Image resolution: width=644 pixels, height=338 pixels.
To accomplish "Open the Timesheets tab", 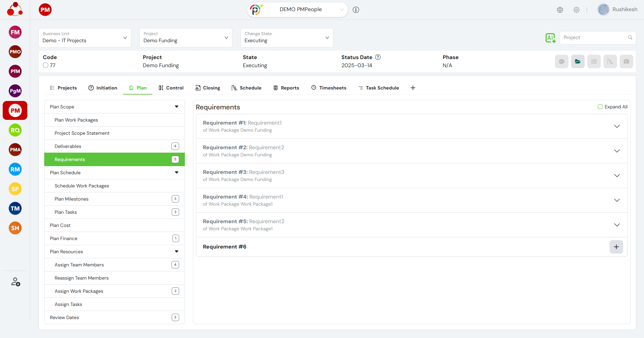I will coord(329,88).
